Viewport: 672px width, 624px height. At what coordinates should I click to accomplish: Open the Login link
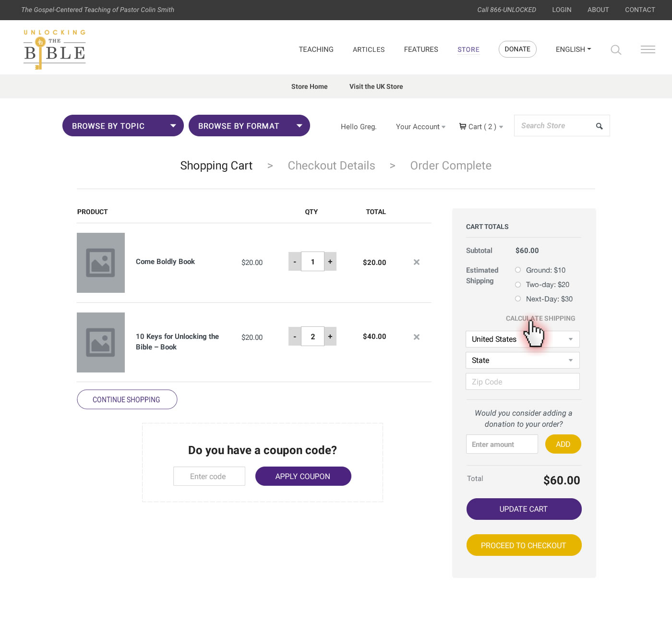pos(562,10)
